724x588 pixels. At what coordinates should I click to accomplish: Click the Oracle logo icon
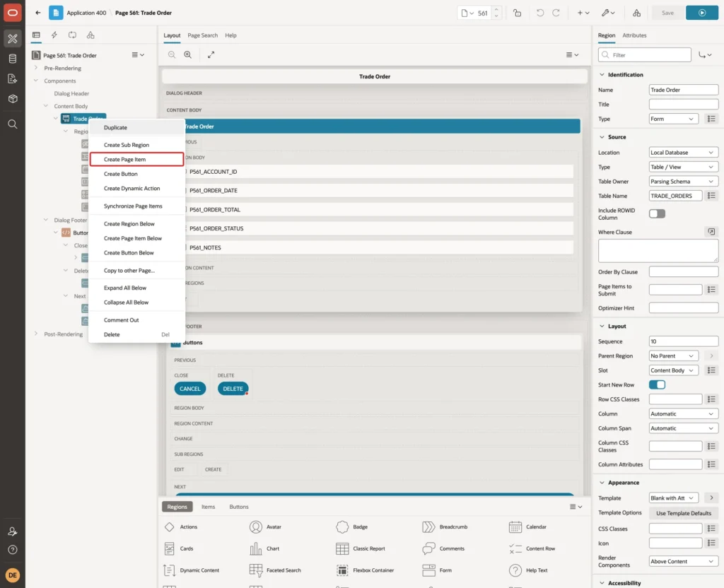[13, 13]
